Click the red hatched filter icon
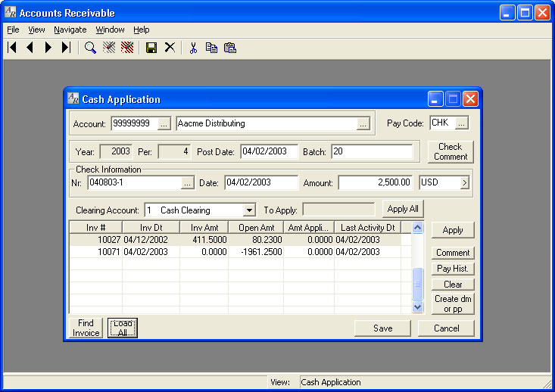555x392 pixels. click(x=127, y=48)
